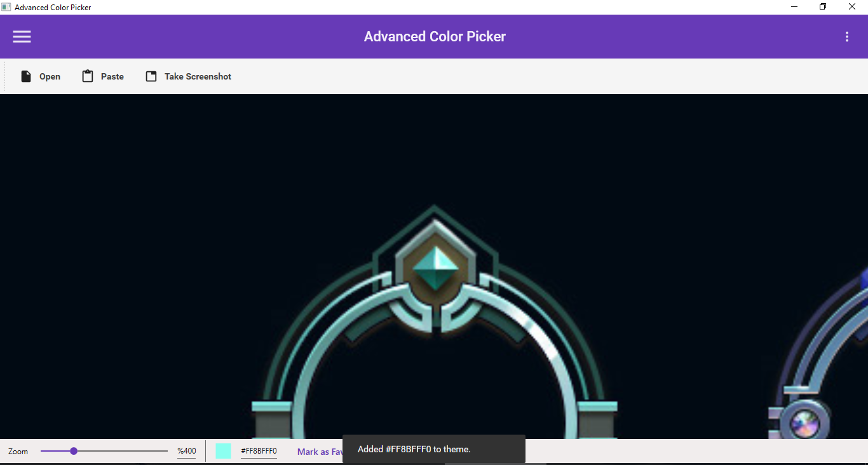This screenshot has width=868, height=465.
Task: Open the three-dot overflow menu
Action: click(x=847, y=37)
